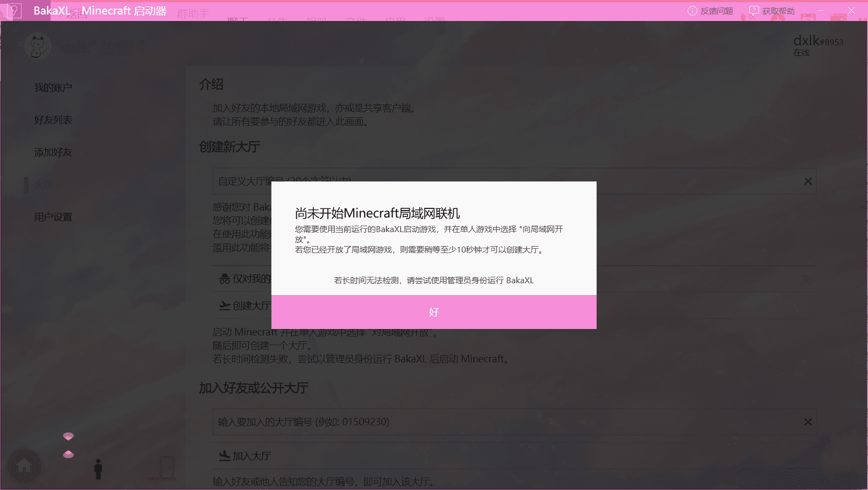Click the home icon in bottom-left corner
The height and width of the screenshot is (490, 868).
pos(24,464)
